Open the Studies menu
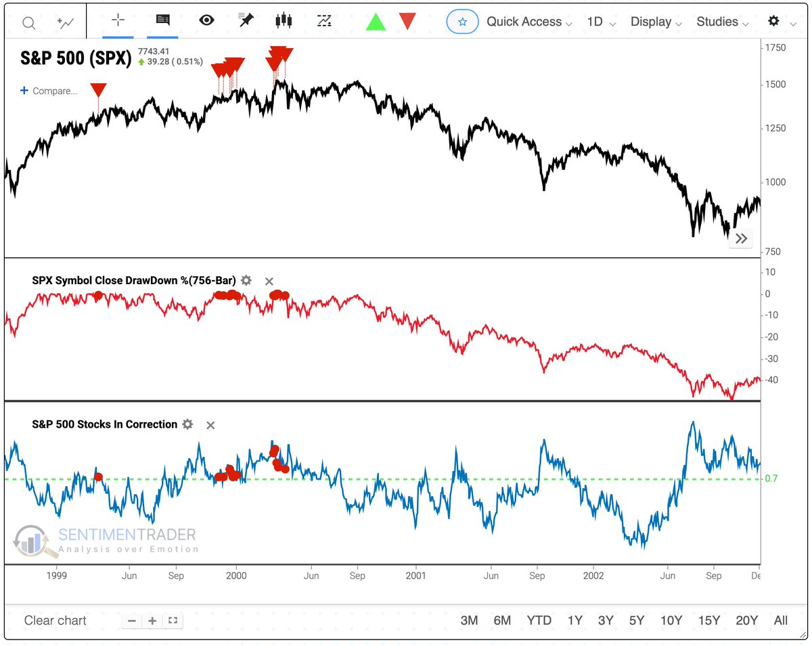 click(x=723, y=22)
